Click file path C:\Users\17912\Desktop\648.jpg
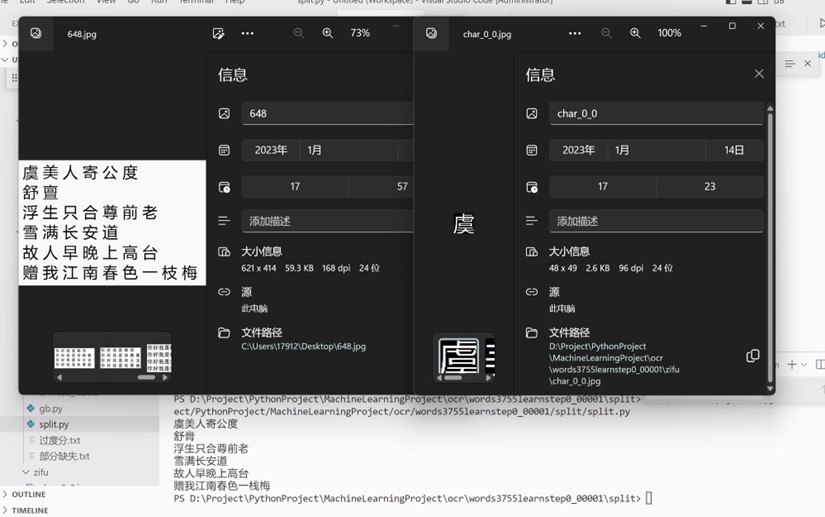The image size is (825, 517). pyautogui.click(x=304, y=347)
